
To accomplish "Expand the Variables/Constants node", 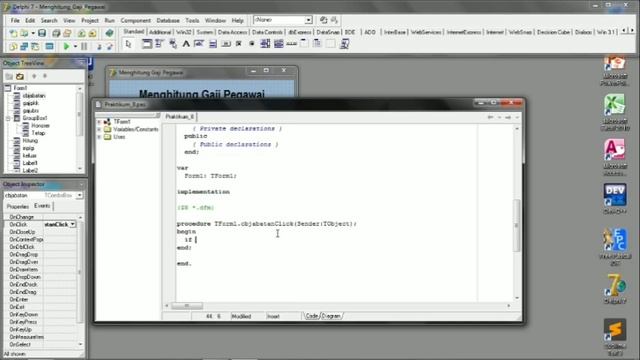I will tap(99, 129).
